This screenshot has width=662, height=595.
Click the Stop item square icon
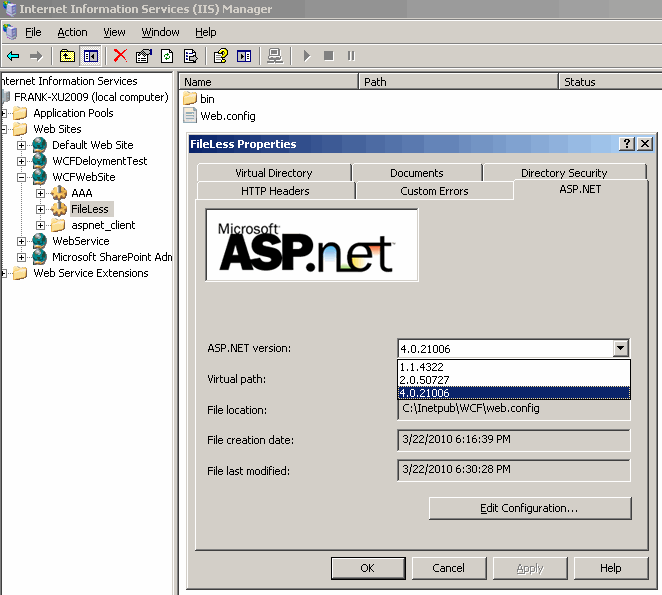[x=328, y=56]
